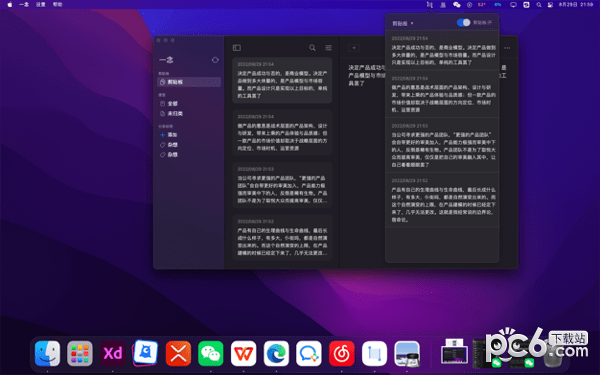This screenshot has width=600, height=375.
Task: Select 剪贴板 in the sidebar
Action: 189,82
